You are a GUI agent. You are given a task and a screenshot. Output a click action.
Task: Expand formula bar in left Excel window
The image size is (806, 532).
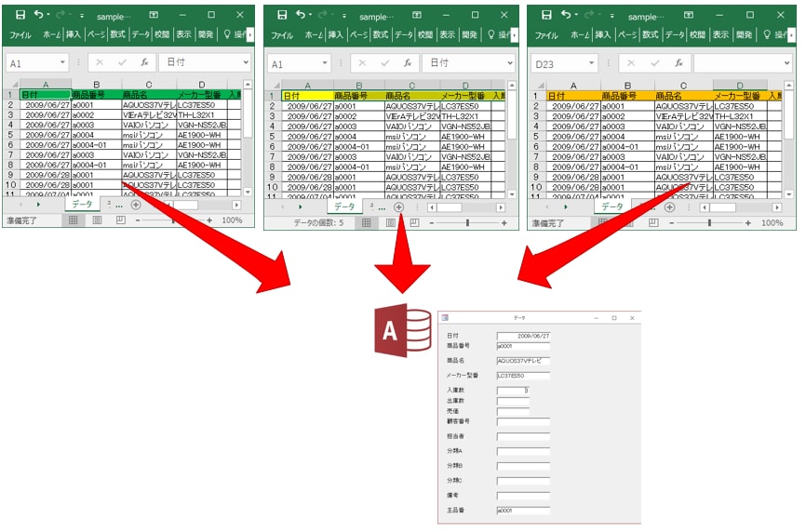(247, 62)
